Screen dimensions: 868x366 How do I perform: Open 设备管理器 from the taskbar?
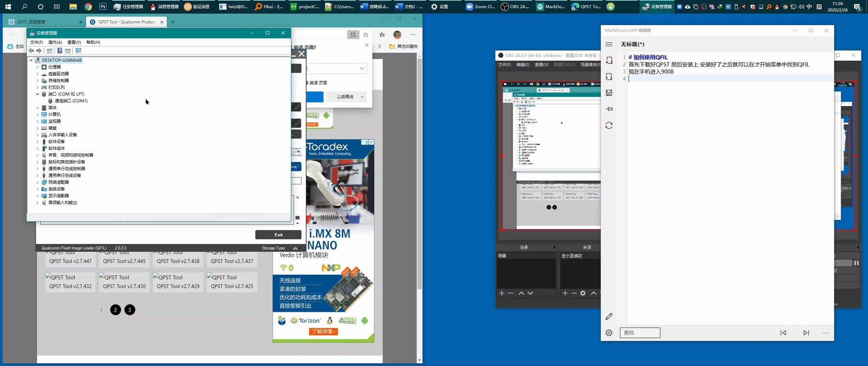point(656,7)
